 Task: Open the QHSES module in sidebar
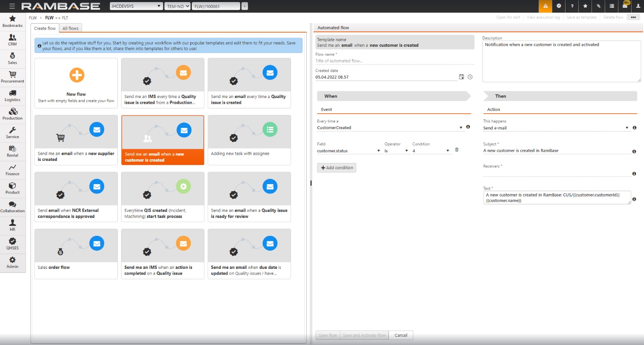click(x=12, y=244)
